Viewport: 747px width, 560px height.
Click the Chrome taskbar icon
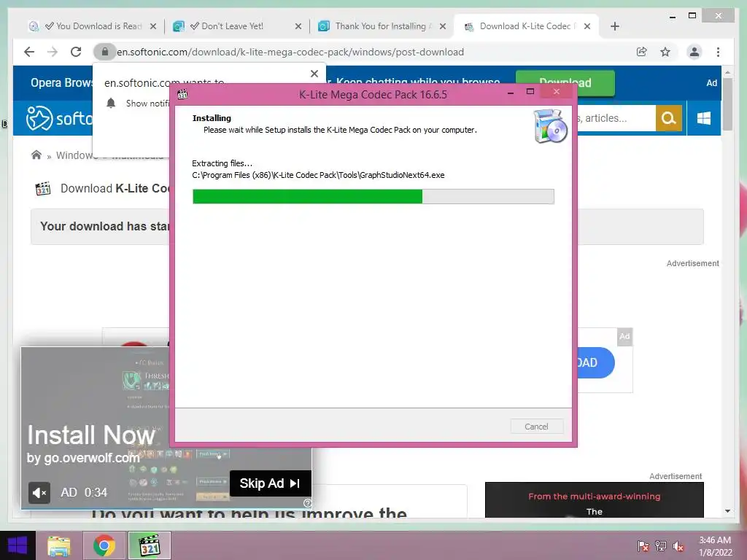point(104,545)
